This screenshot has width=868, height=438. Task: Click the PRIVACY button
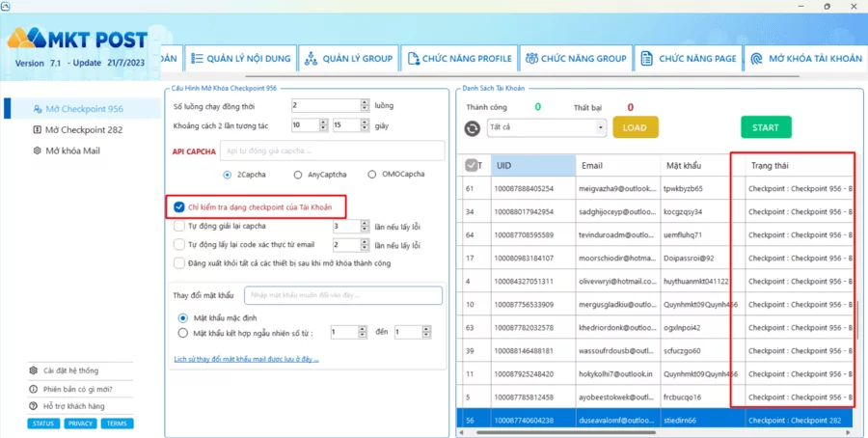coord(80,424)
